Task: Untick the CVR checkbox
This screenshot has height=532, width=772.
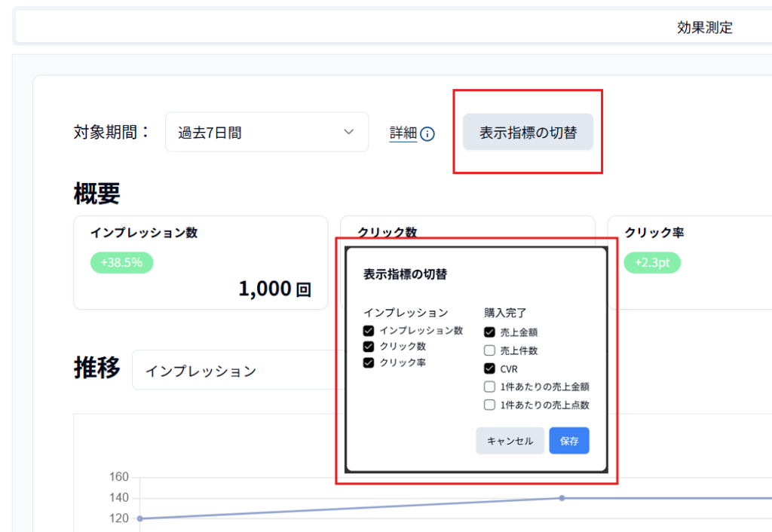Action: (x=489, y=368)
